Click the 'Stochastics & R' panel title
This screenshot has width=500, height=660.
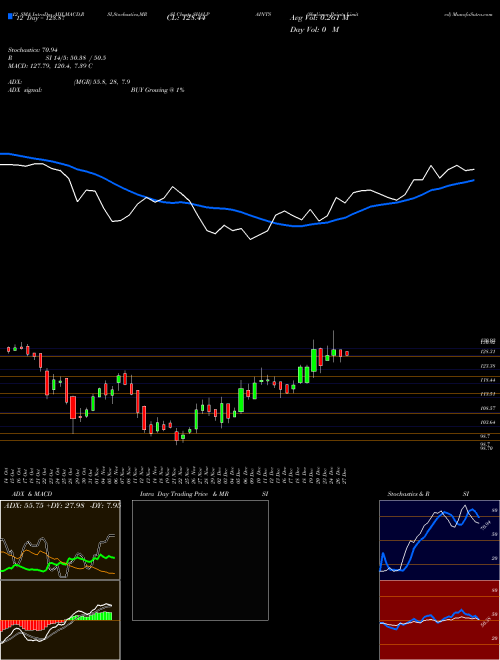click(x=409, y=494)
